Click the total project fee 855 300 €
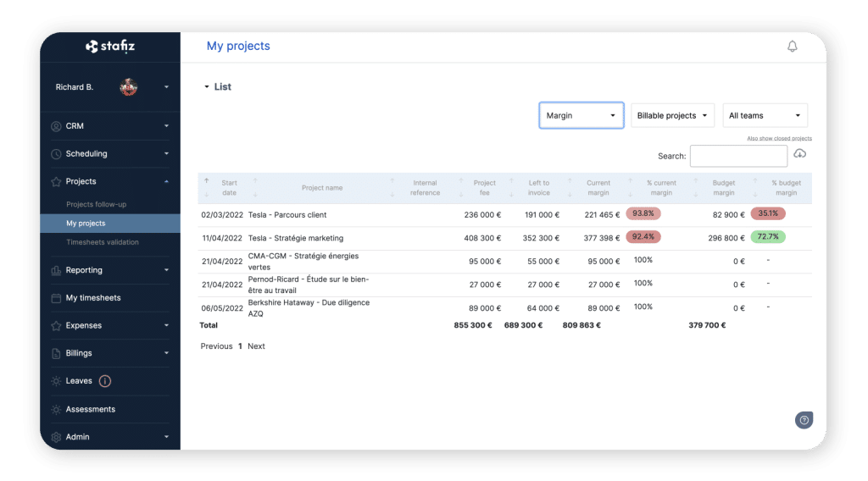Viewport: 868px width, 481px height. [473, 326]
